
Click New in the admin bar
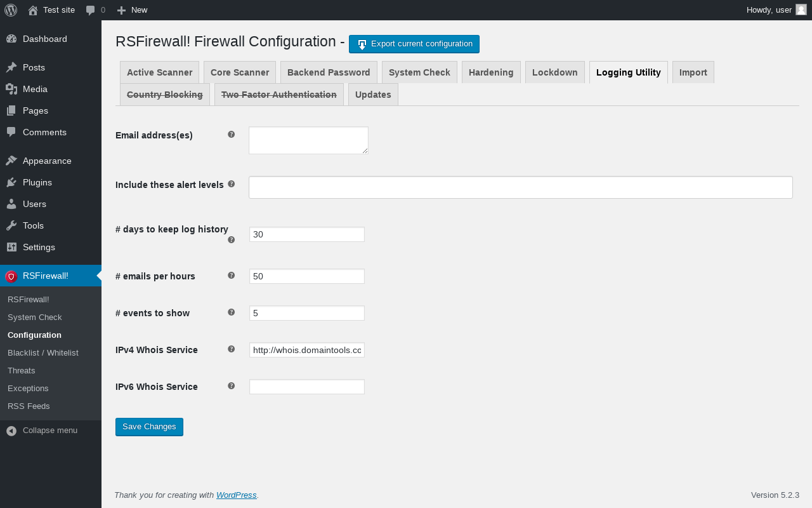pos(140,10)
